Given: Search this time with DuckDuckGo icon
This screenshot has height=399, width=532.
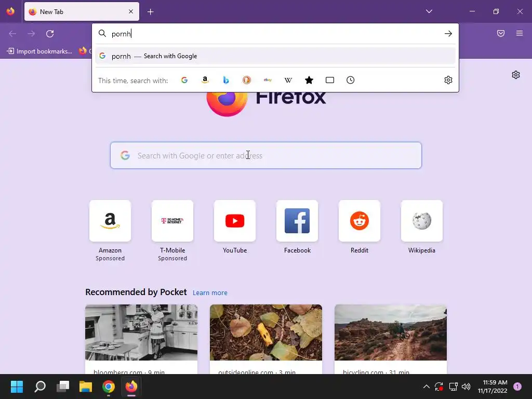Looking at the screenshot, I should (247, 80).
